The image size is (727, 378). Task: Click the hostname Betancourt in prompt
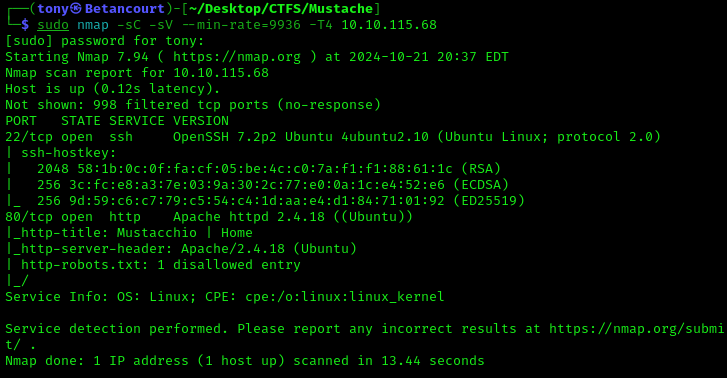pyautogui.click(x=125, y=9)
